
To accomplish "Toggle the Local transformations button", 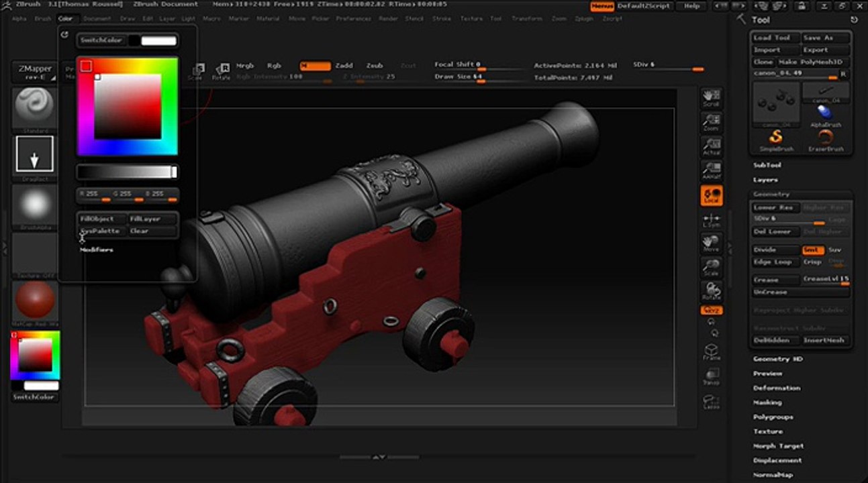I will (x=711, y=195).
